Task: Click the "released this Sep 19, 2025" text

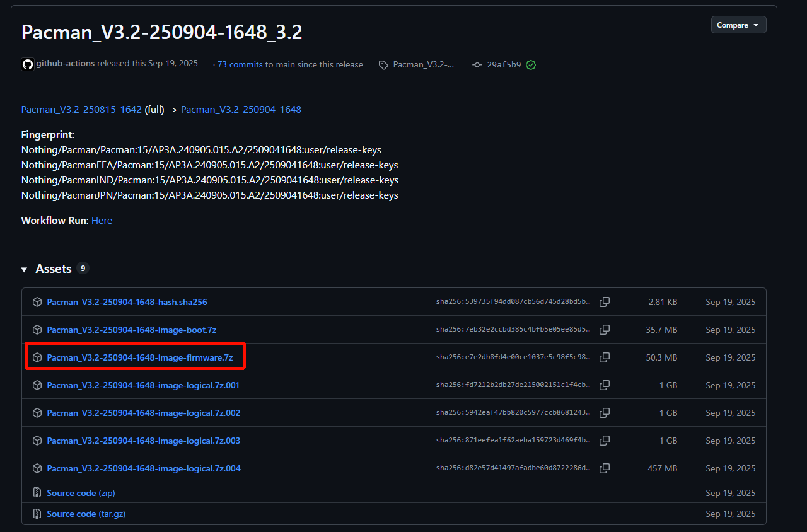Action: (x=148, y=64)
